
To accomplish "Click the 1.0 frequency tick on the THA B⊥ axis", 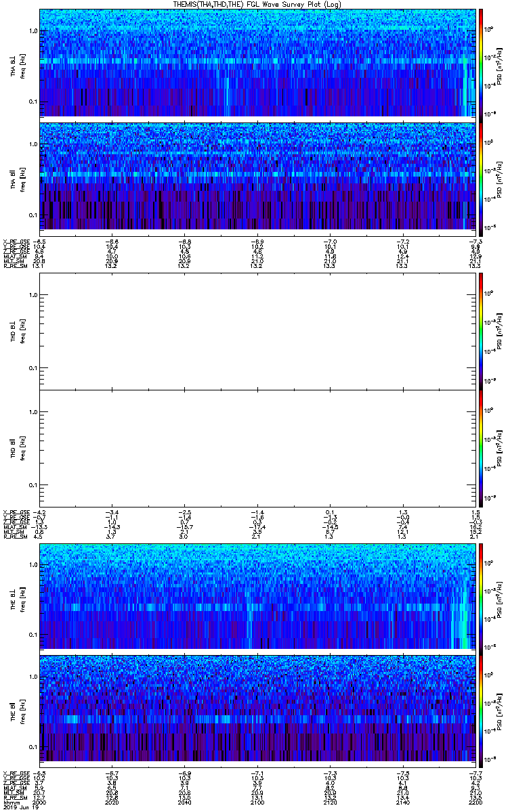I will point(33,31).
